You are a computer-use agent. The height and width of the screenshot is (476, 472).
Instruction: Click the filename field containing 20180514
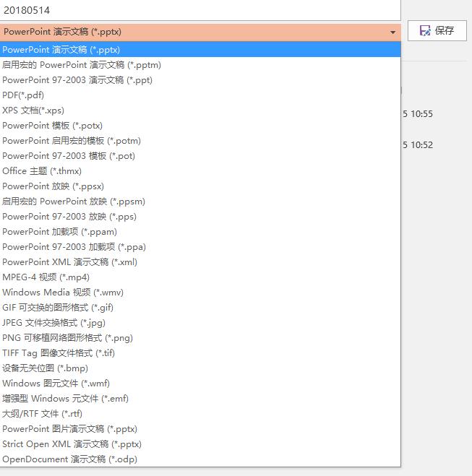pos(200,10)
